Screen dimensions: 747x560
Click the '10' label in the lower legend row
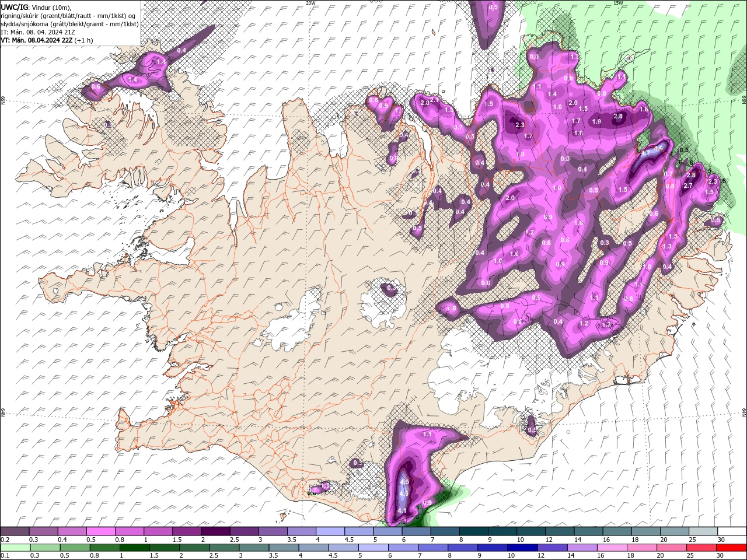tap(511, 555)
